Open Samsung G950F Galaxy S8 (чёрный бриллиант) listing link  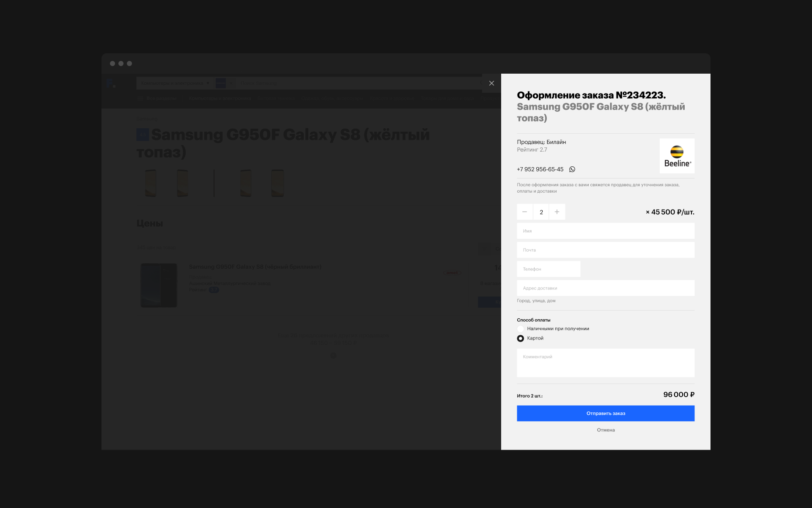pyautogui.click(x=255, y=267)
